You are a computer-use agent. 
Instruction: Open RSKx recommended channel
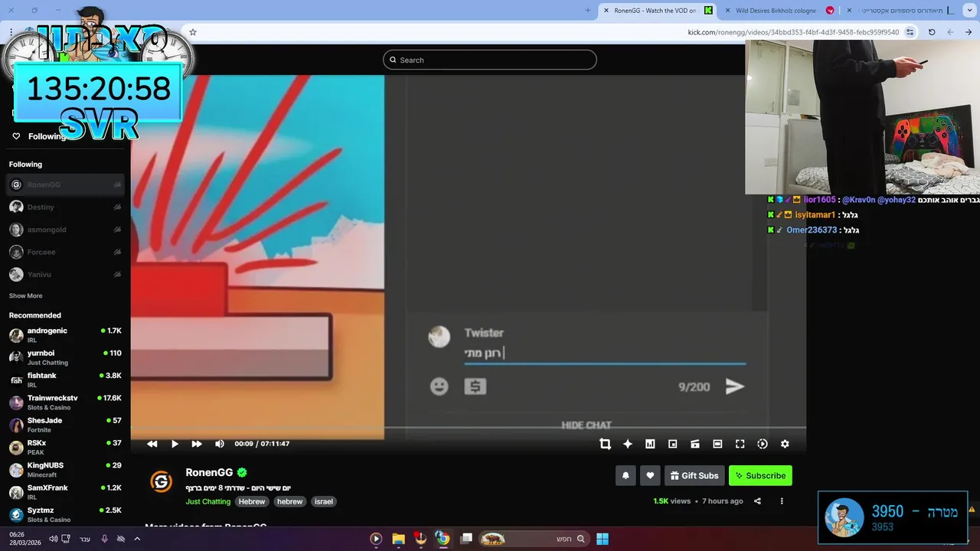65,447
